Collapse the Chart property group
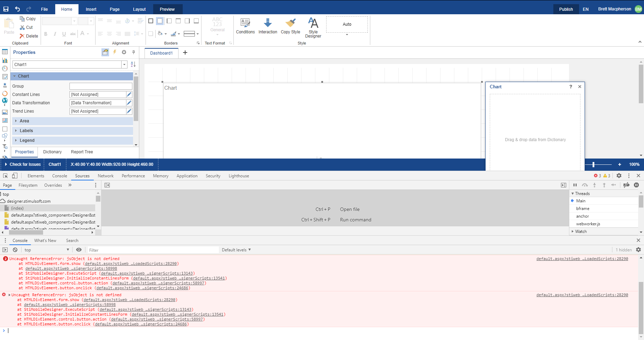Screen dimensions: 644x340 [x=15, y=76]
